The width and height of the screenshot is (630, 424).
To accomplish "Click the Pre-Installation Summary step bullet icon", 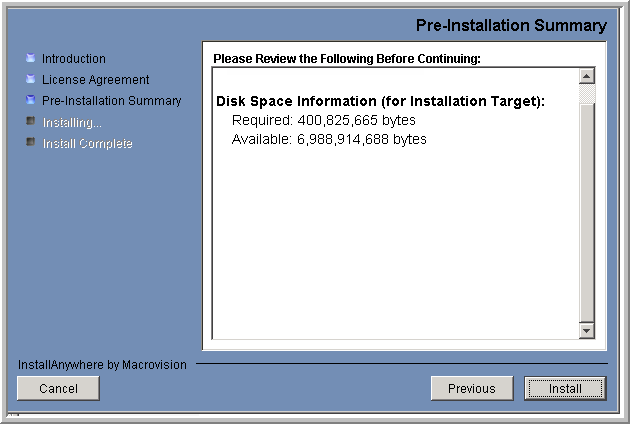I will click(x=30, y=100).
